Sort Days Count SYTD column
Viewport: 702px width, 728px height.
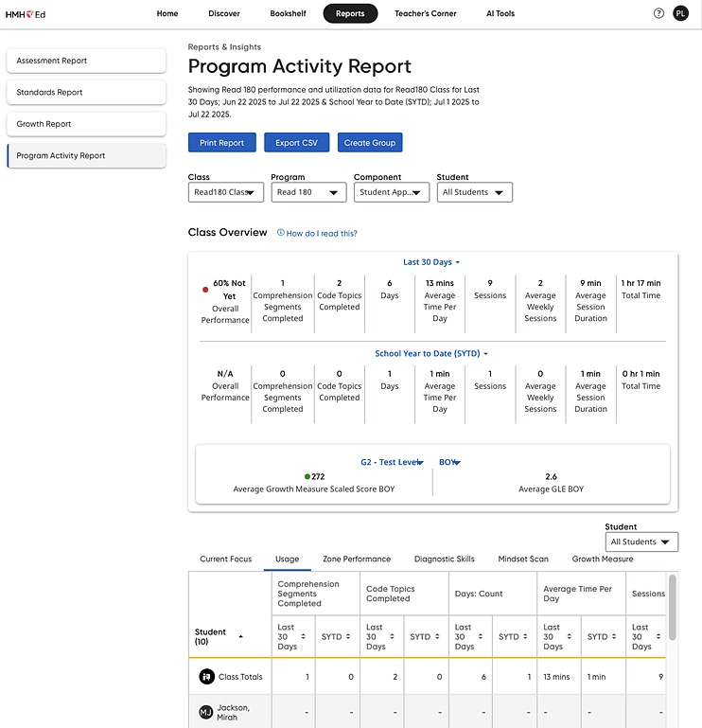(x=525, y=636)
